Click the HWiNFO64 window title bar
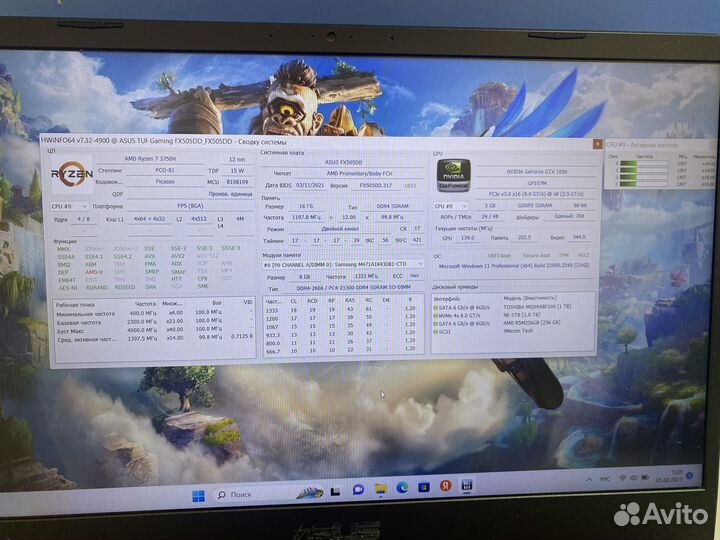Viewport: 720px width, 540px height. point(317,142)
